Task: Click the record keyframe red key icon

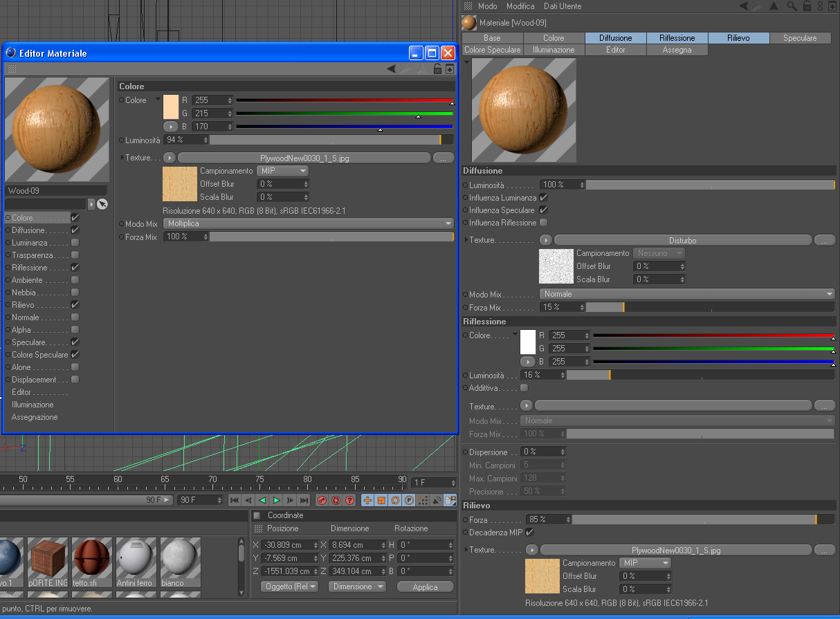Action: pos(322,500)
